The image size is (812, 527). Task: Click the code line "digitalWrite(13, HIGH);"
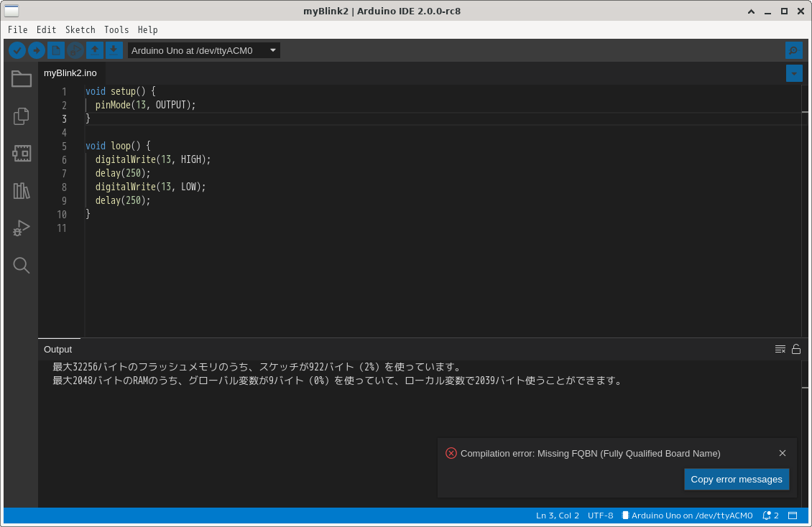153,160
